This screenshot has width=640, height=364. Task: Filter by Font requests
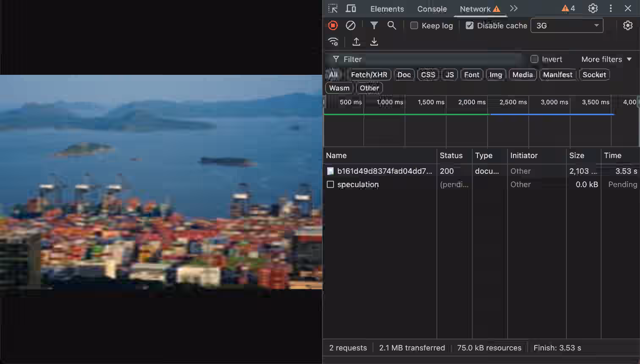pos(472,75)
